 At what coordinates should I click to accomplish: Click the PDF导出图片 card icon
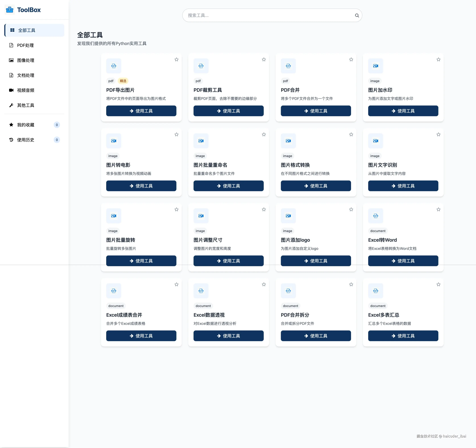(x=113, y=66)
